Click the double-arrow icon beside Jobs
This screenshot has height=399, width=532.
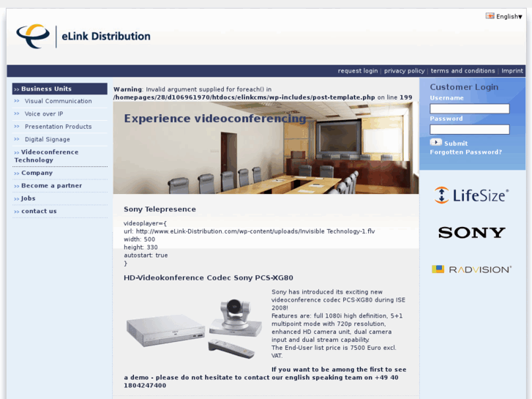(17, 199)
